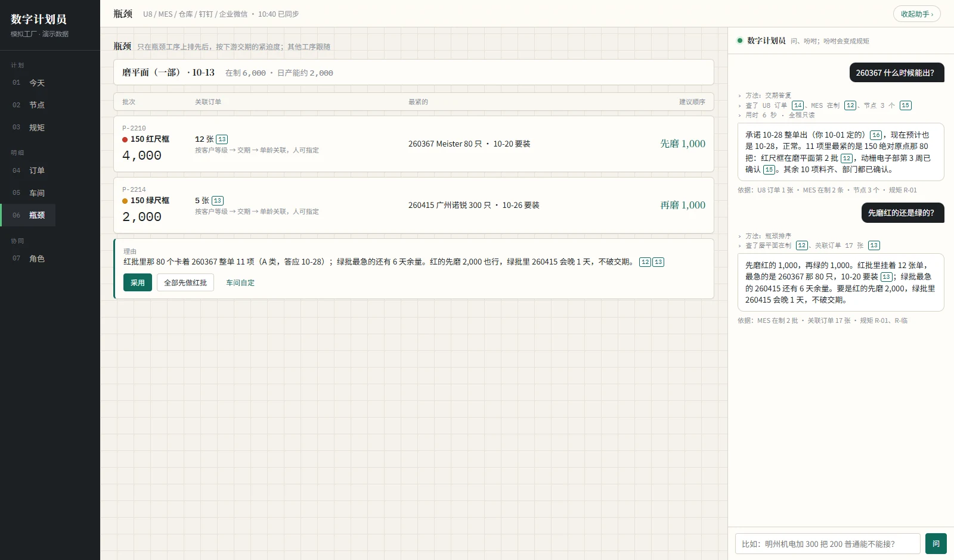Screen dimensions: 954x560
Task: Click the green 采用 button
Action: pyautogui.click(x=138, y=282)
